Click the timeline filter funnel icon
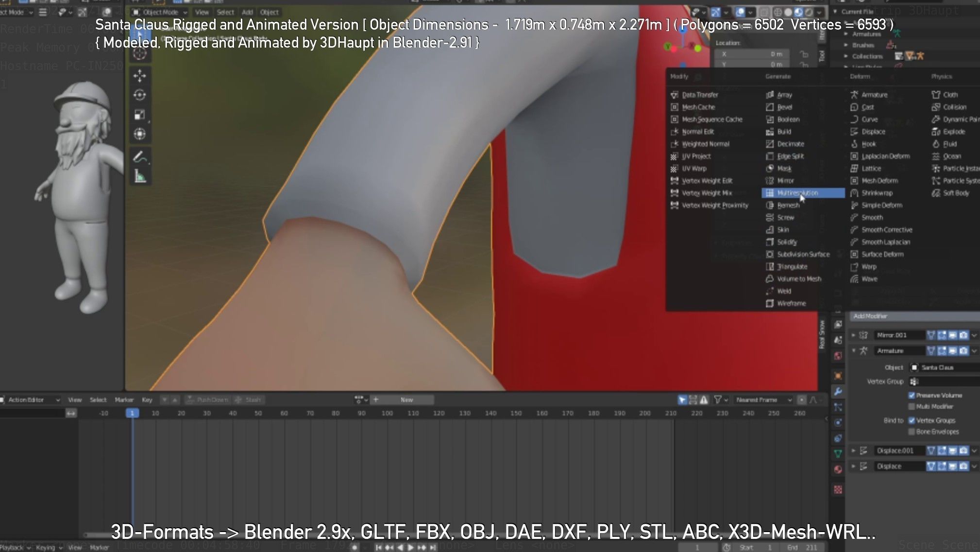The width and height of the screenshot is (980, 552). pos(717,400)
